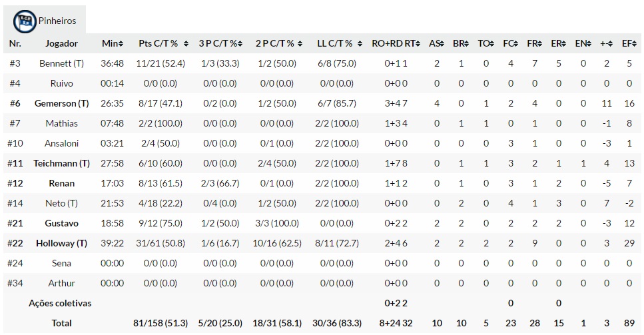Click the Jogador column header
Screen dimensions: 644x335
(x=62, y=43)
